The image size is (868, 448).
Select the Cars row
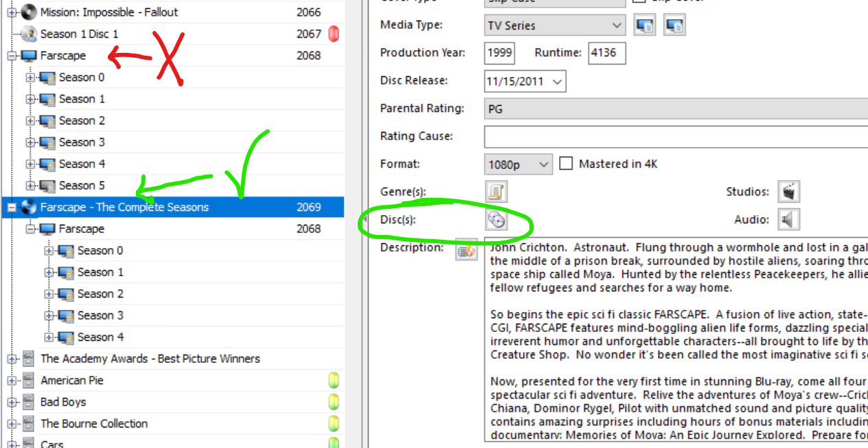coord(172,443)
